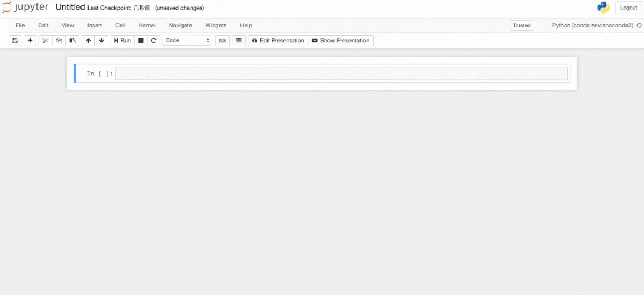Open the Navigate menu
644x295 pixels.
tap(180, 25)
